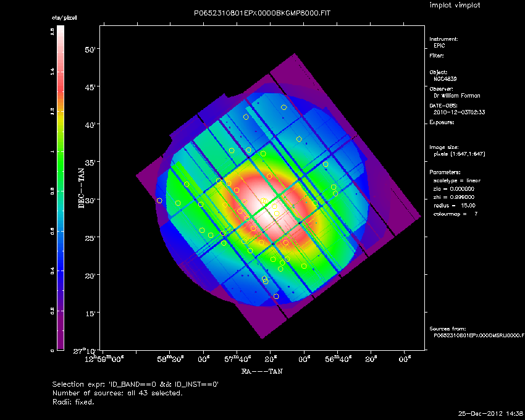The image size is (525, 420).
Task: Click the white top of the colour bar
Action: point(61,31)
